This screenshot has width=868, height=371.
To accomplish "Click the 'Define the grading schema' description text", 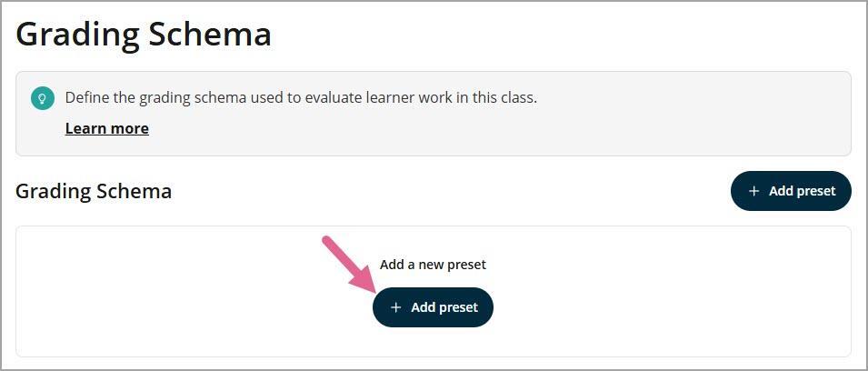I will [x=301, y=98].
